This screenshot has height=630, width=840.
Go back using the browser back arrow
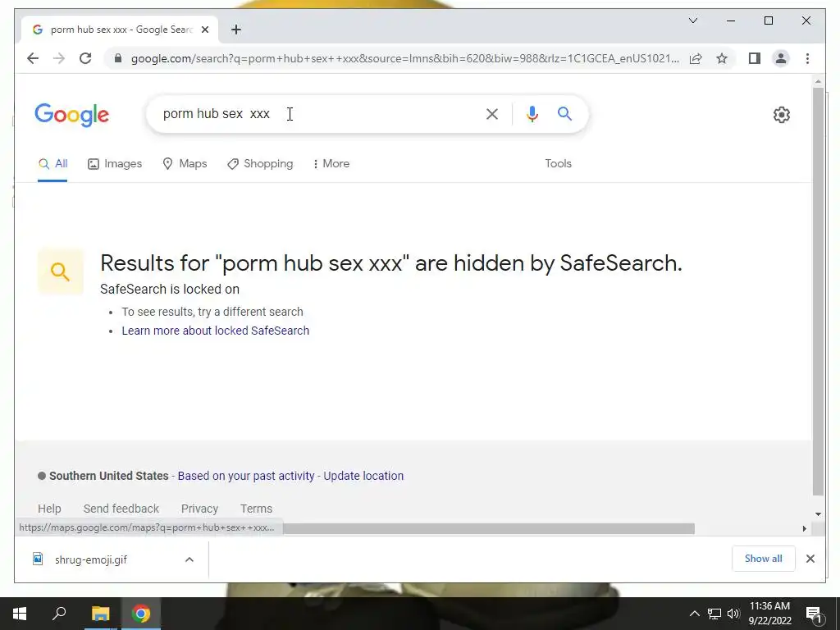33,58
